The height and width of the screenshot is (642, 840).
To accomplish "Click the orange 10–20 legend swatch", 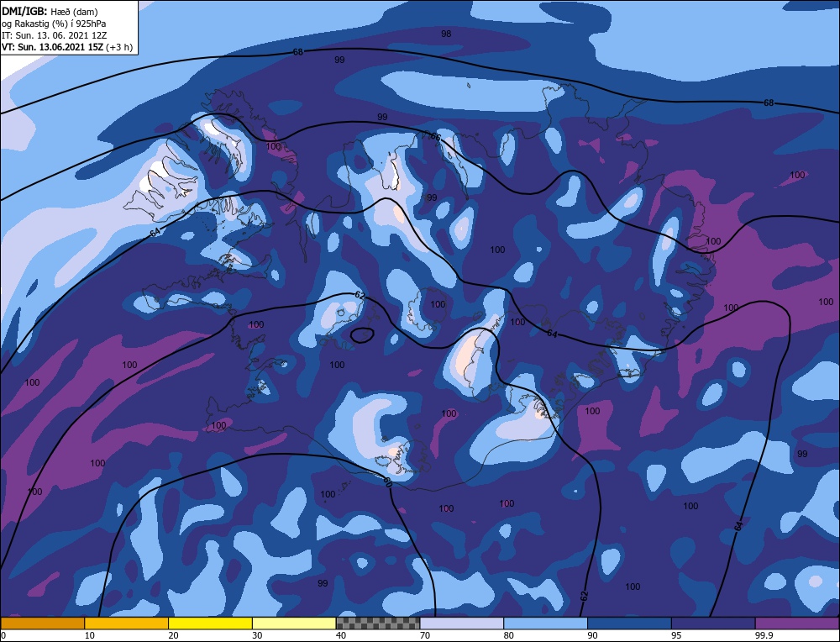I will pos(127,624).
